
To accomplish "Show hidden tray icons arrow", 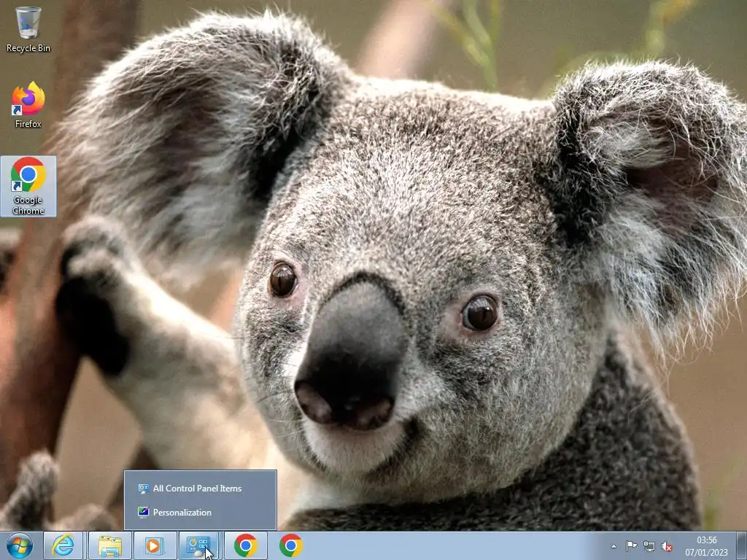I will pos(614,546).
